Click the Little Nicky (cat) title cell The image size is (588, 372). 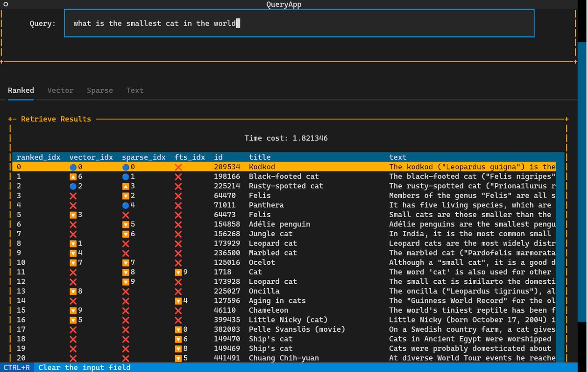pyautogui.click(x=288, y=320)
